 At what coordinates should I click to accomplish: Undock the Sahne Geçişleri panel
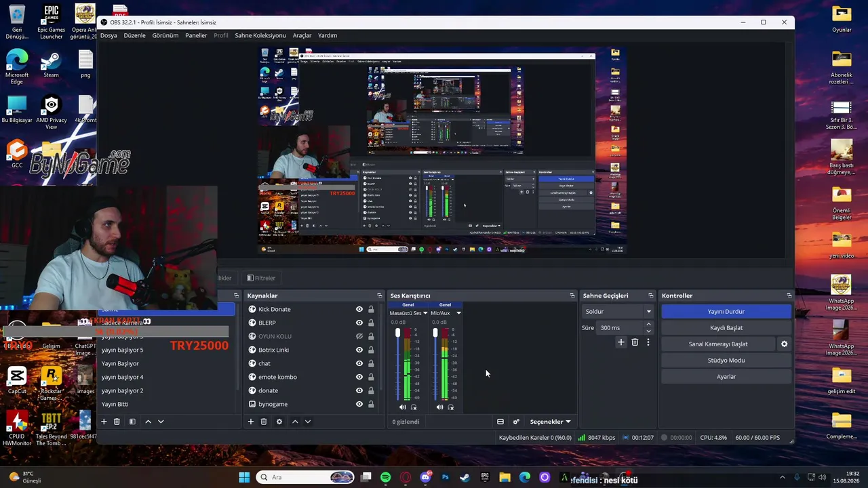[651, 296]
